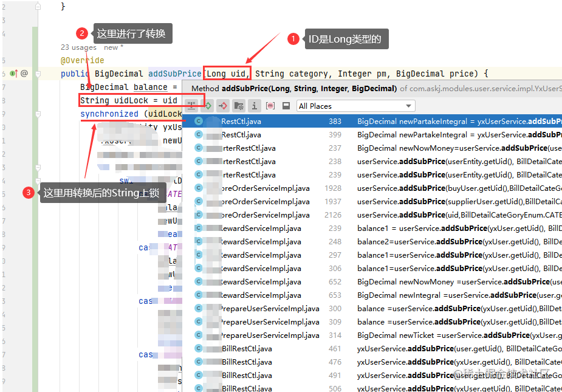Click the underlined 'balance' variable
562x392 pixels.
(151, 87)
